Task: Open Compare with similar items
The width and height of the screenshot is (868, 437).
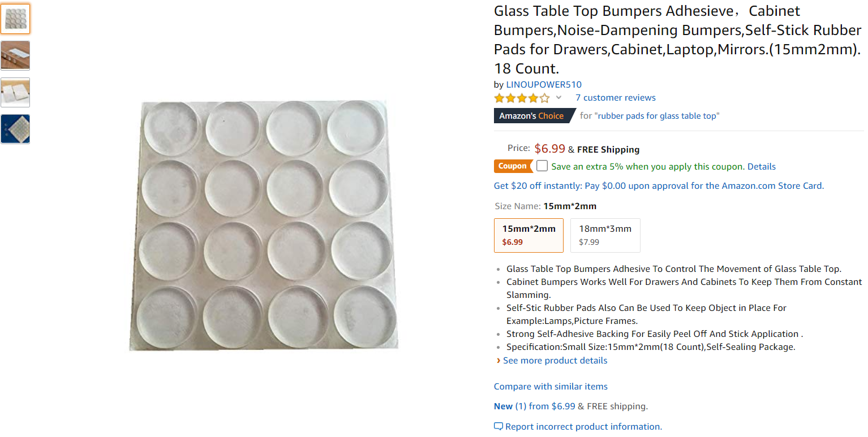Action: pos(551,387)
